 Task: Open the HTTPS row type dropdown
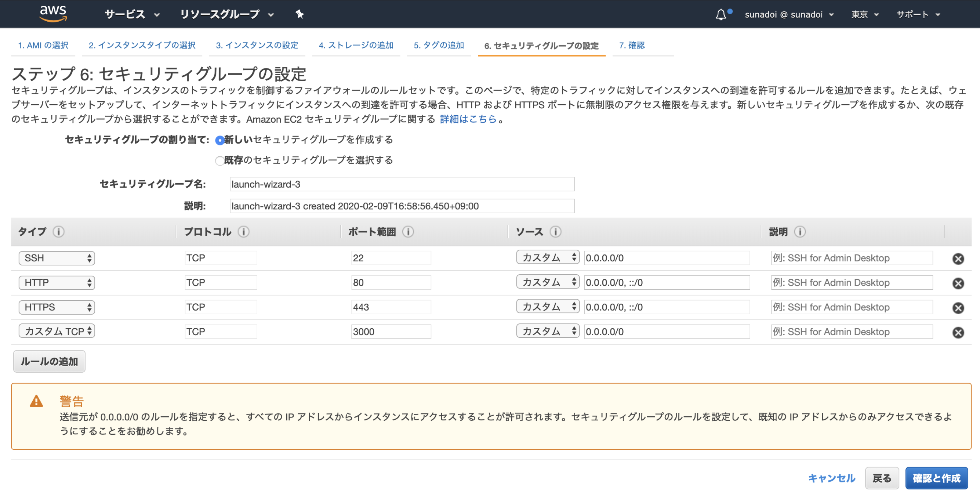(56, 307)
